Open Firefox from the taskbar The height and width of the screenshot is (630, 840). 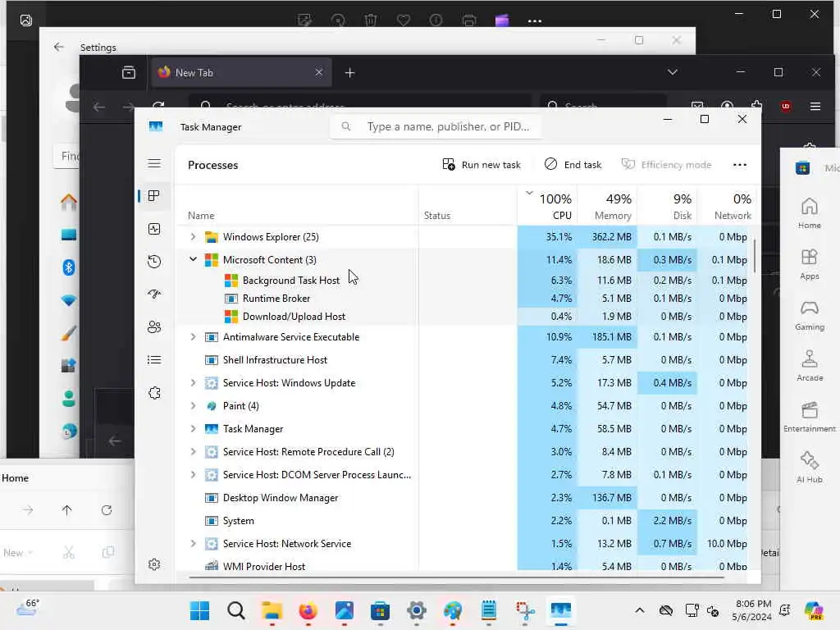[308, 610]
